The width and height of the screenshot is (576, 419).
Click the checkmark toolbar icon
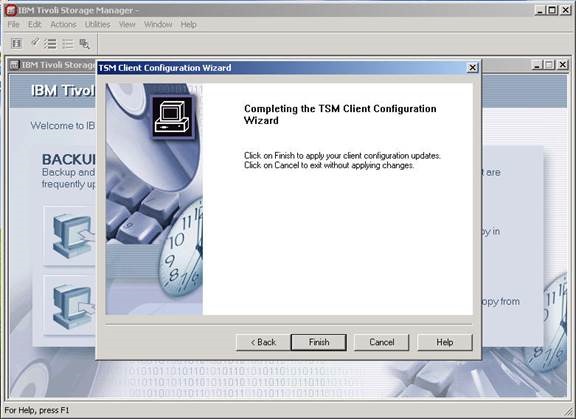click(35, 43)
